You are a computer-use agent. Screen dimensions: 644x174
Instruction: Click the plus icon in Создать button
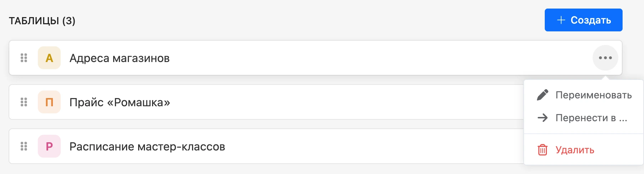[561, 20]
